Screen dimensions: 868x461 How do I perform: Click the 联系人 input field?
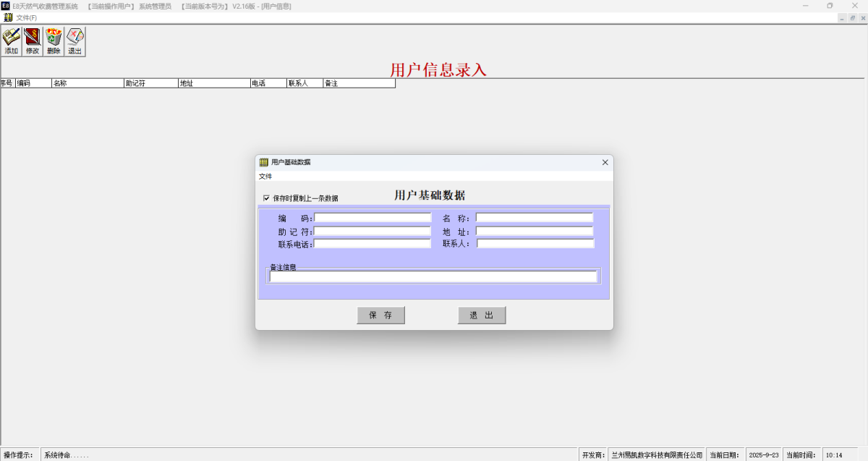pos(535,244)
